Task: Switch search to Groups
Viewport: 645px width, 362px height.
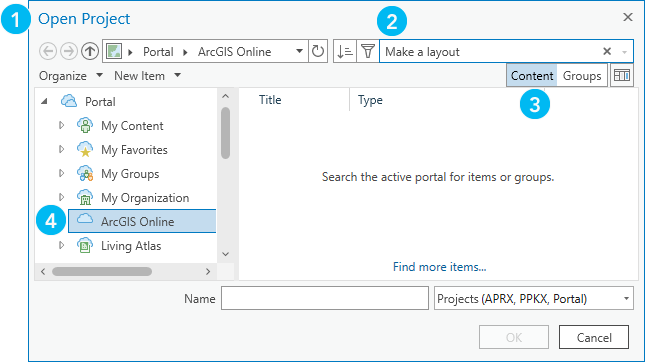Action: coord(582,76)
